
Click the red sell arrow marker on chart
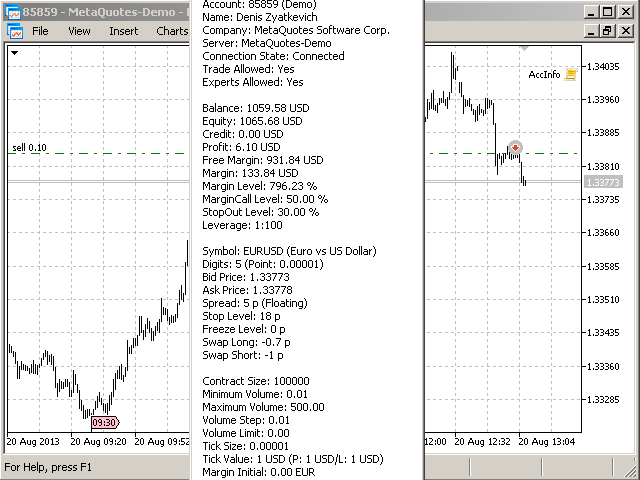(x=516, y=147)
